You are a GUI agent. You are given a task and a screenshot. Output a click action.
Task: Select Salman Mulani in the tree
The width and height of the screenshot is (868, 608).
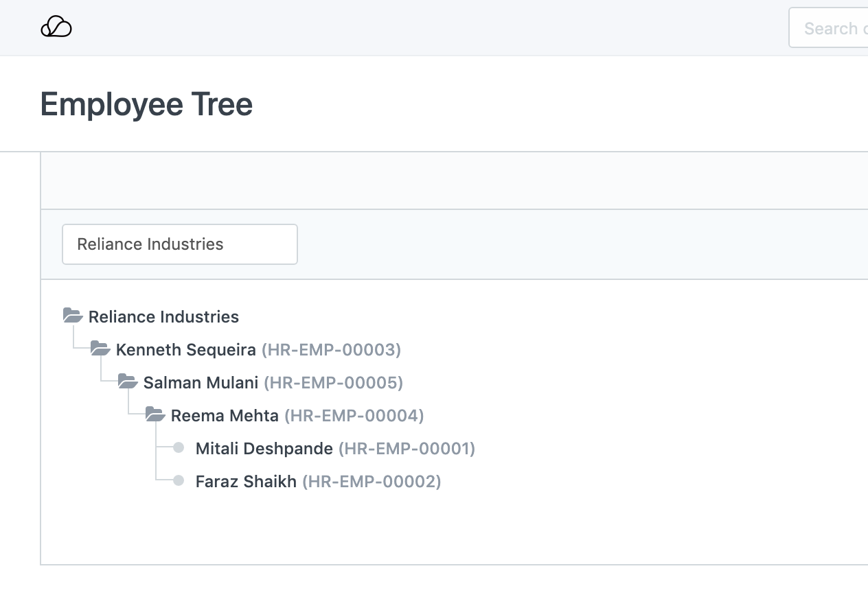[201, 383]
